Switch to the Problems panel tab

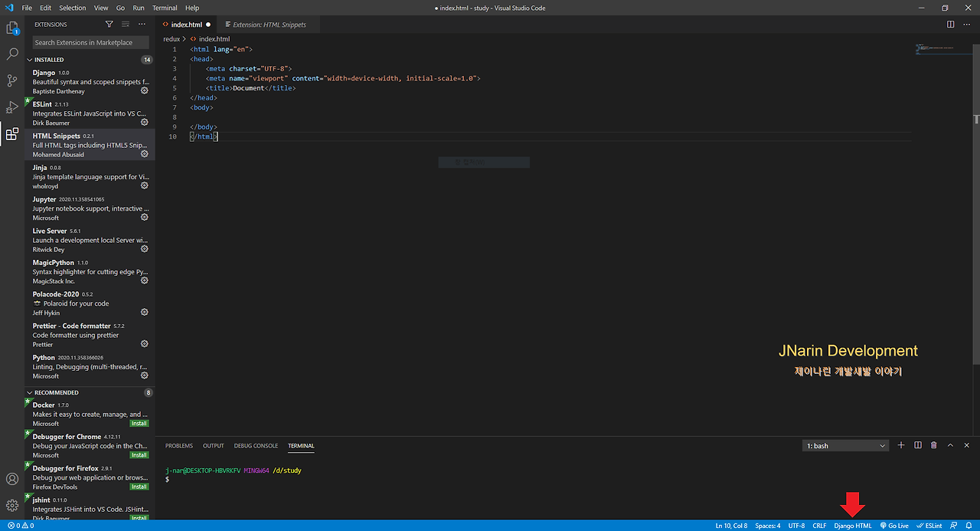179,446
